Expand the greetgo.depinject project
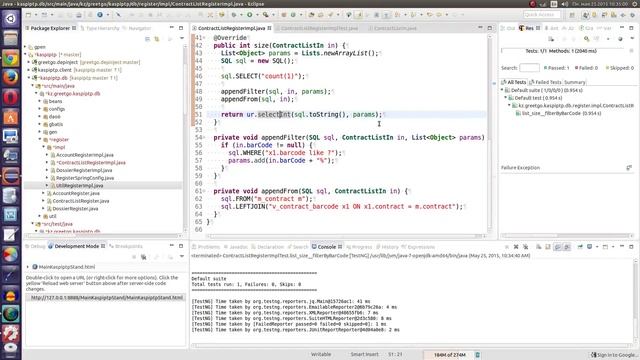 click(29, 62)
